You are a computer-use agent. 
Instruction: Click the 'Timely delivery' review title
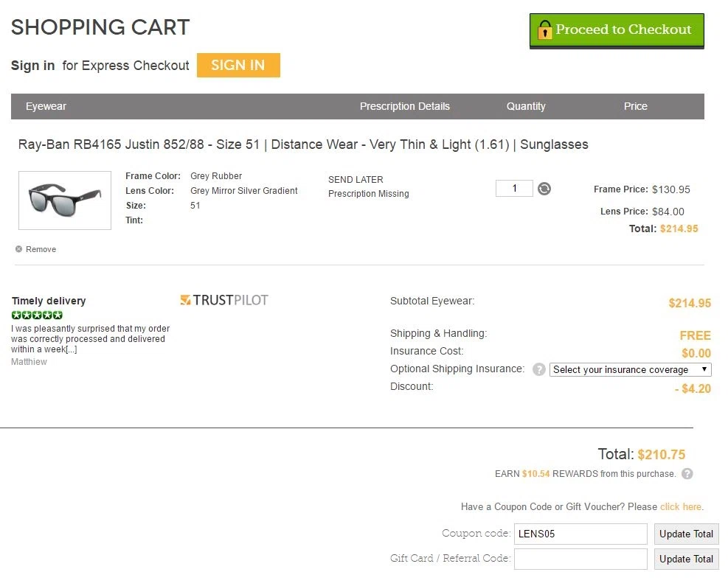pos(49,301)
